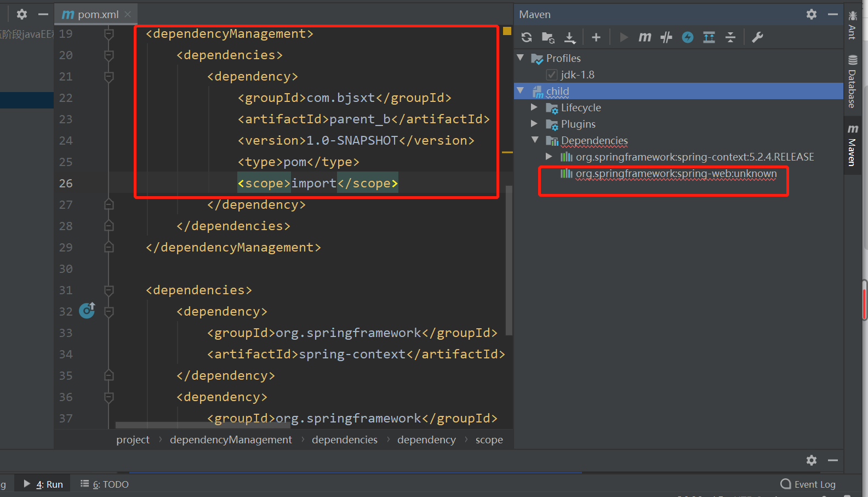This screenshot has height=497, width=868.
Task: Fold dependency block at line 21
Action: click(x=109, y=77)
